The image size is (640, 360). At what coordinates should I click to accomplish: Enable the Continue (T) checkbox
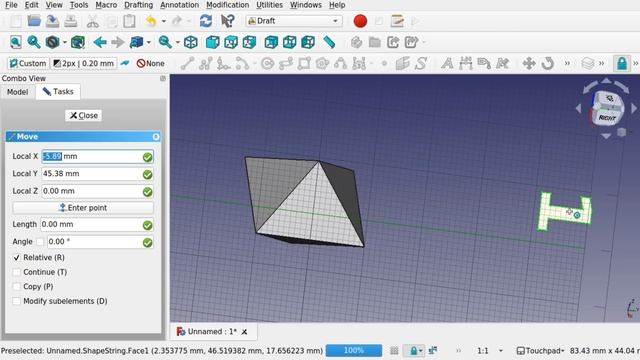point(16,272)
